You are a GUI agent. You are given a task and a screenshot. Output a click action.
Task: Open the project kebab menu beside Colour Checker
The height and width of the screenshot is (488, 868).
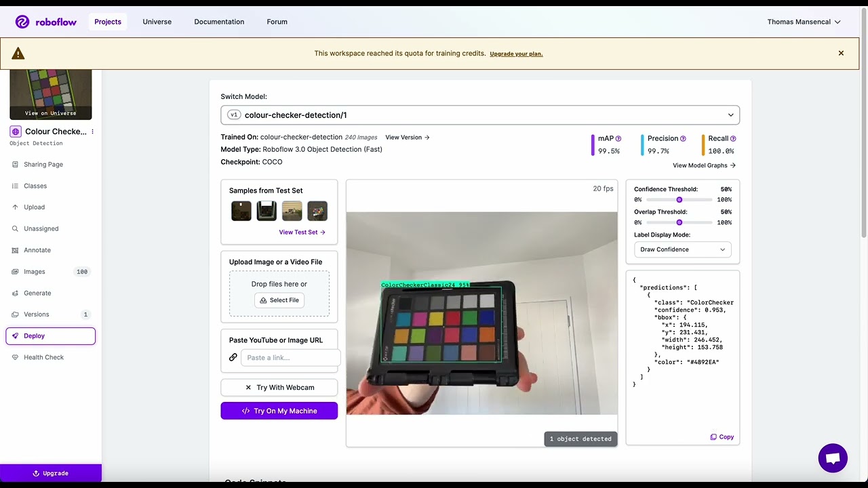click(93, 131)
